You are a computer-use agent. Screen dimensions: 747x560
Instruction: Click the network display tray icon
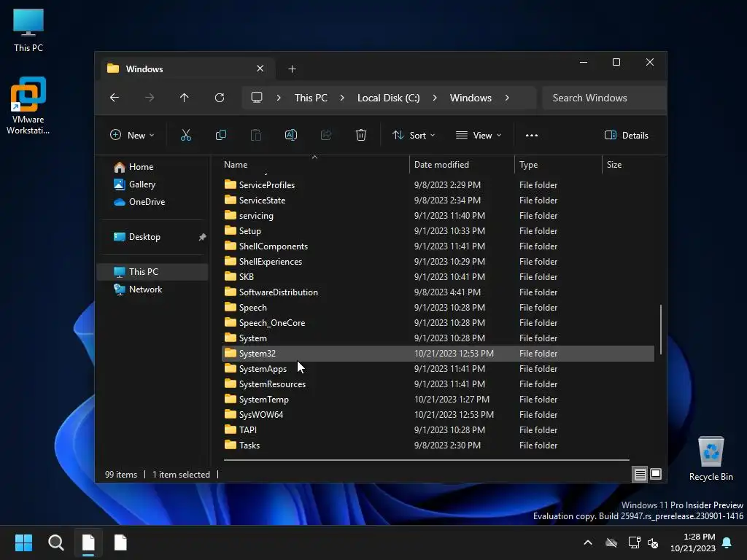[634, 542]
